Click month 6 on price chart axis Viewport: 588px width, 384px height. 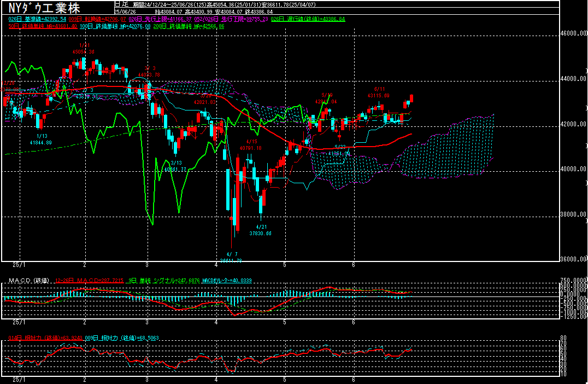tap(354, 265)
